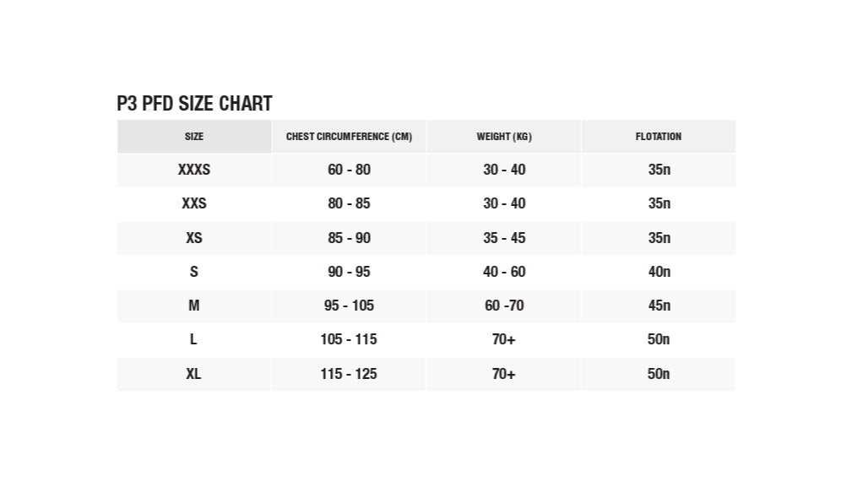Image resolution: width=868 pixels, height=487 pixels.
Task: Select the XL size cell
Action: coord(193,374)
